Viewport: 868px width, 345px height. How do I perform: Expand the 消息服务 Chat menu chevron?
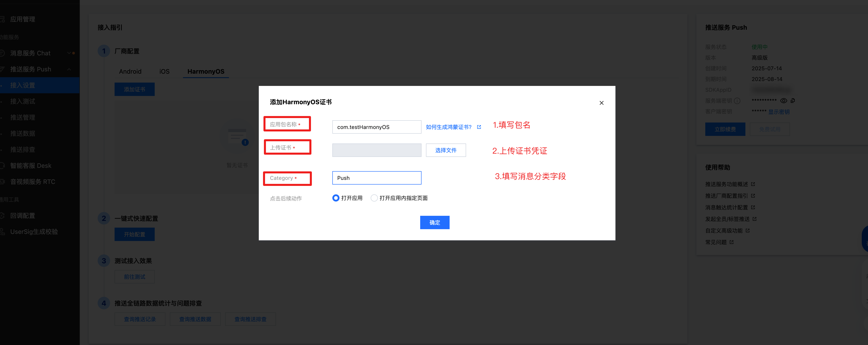point(69,53)
